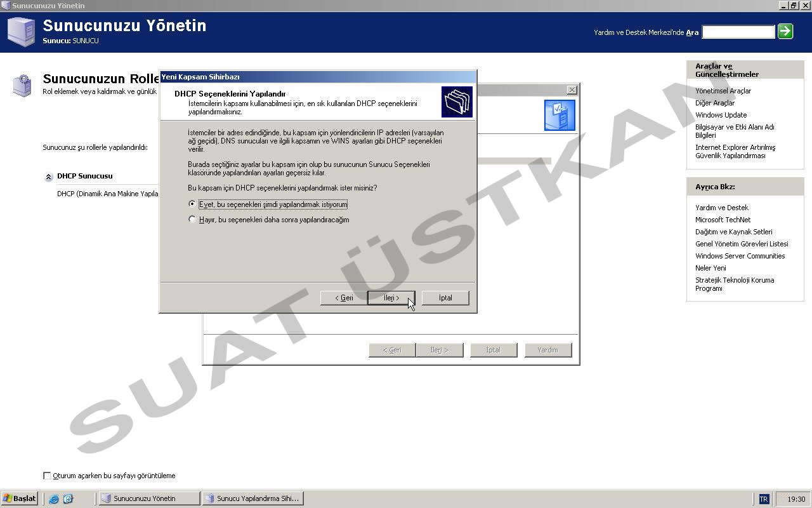Image resolution: width=812 pixels, height=508 pixels.
Task: Open Bilgisayar ve Etki Alanı Adı Bilgileri
Action: point(735,131)
